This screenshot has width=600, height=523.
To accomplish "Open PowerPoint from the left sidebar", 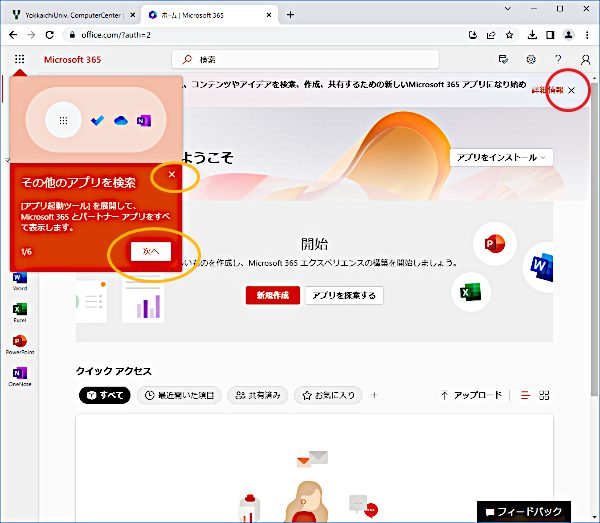I will pos(20,345).
